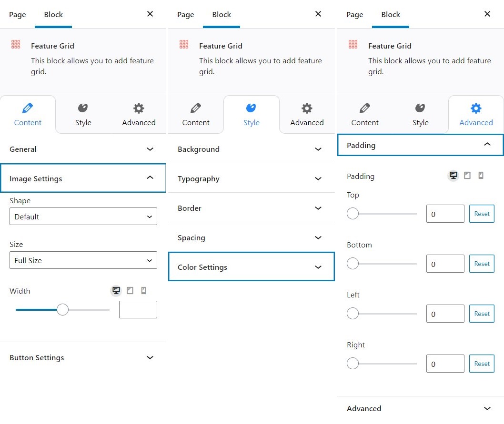This screenshot has height=424, width=504.
Task: Click the Width slider handle
Action: pyautogui.click(x=62, y=310)
